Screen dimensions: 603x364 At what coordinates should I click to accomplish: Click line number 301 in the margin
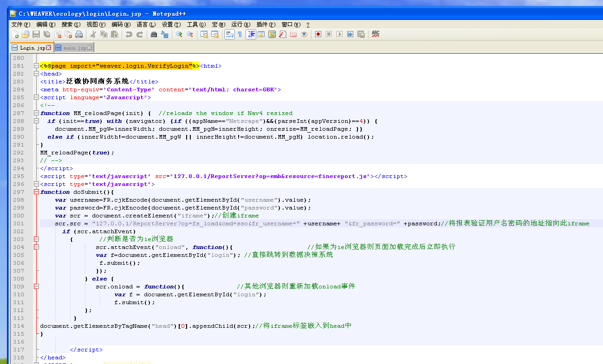19,224
